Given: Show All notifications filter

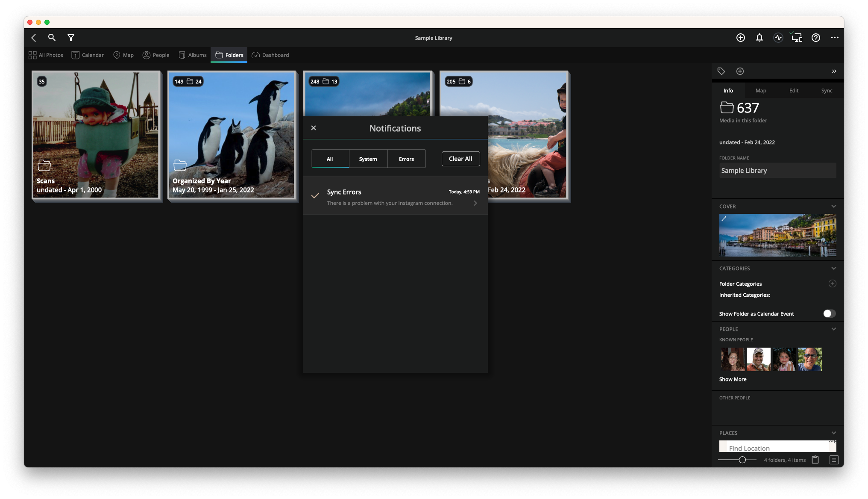Looking at the screenshot, I should [330, 159].
